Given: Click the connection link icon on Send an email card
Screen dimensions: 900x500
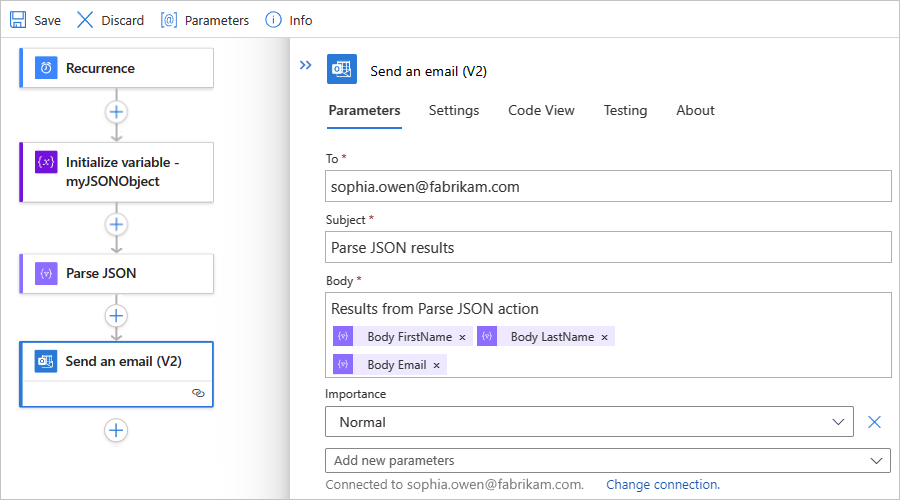Looking at the screenshot, I should (198, 394).
